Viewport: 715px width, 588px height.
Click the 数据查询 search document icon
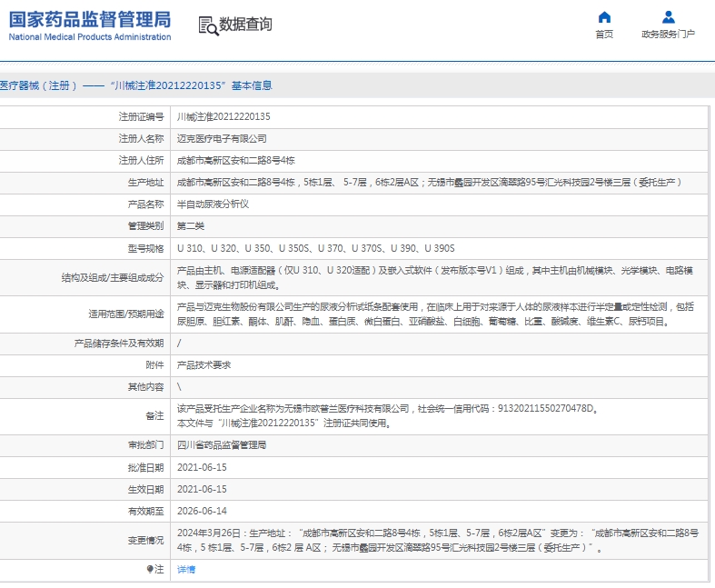point(208,25)
